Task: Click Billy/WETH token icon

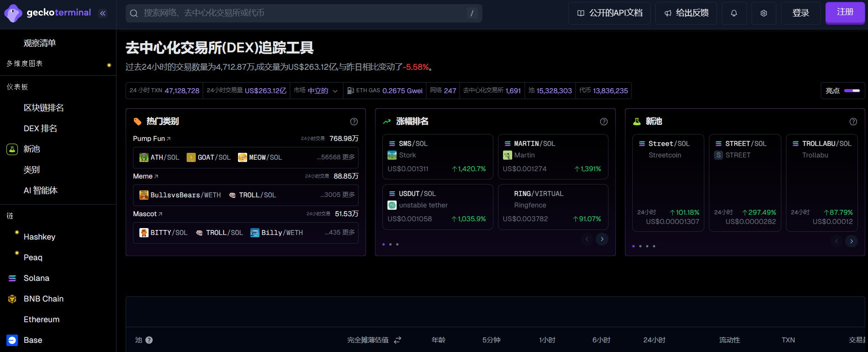Action: [x=255, y=233]
